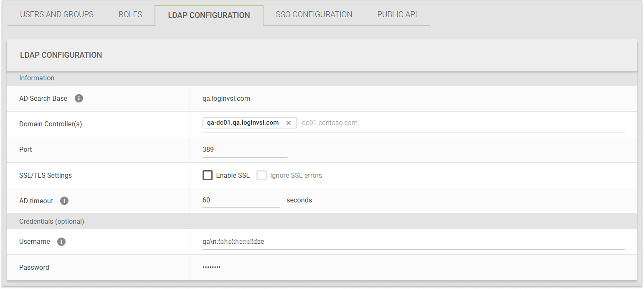
Task: Toggle the Ignore SSL errors checkbox
Action: (x=262, y=175)
